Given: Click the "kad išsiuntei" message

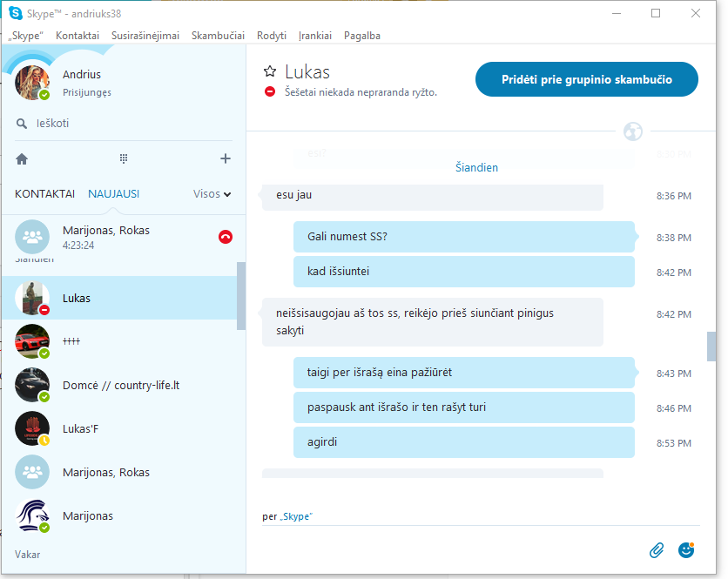Looking at the screenshot, I should pyautogui.click(x=464, y=272).
